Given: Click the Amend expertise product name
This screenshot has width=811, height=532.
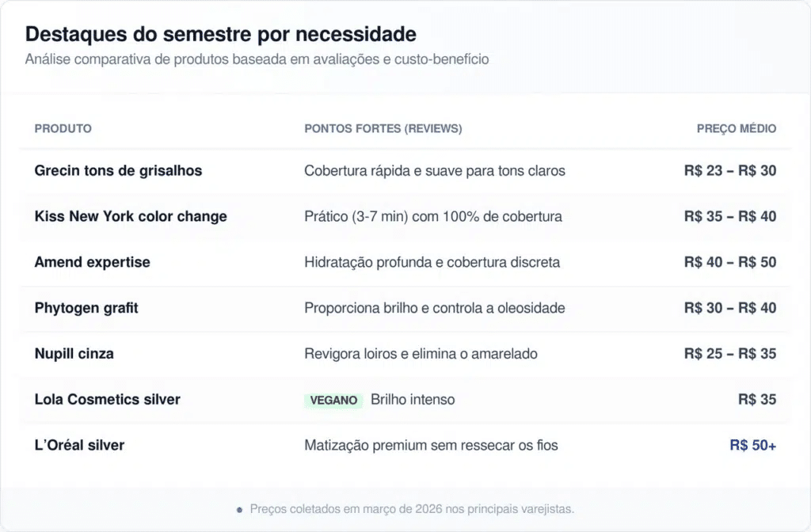Looking at the screenshot, I should click(x=92, y=262).
